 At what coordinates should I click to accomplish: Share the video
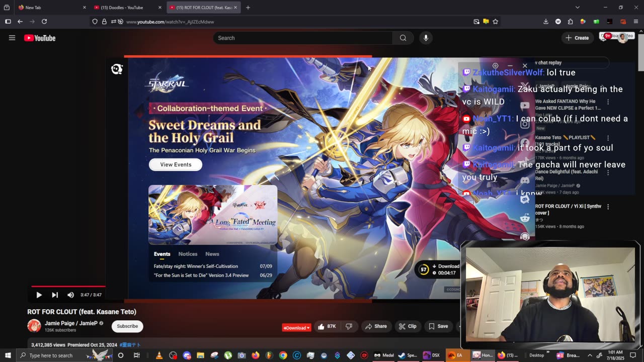(x=376, y=326)
